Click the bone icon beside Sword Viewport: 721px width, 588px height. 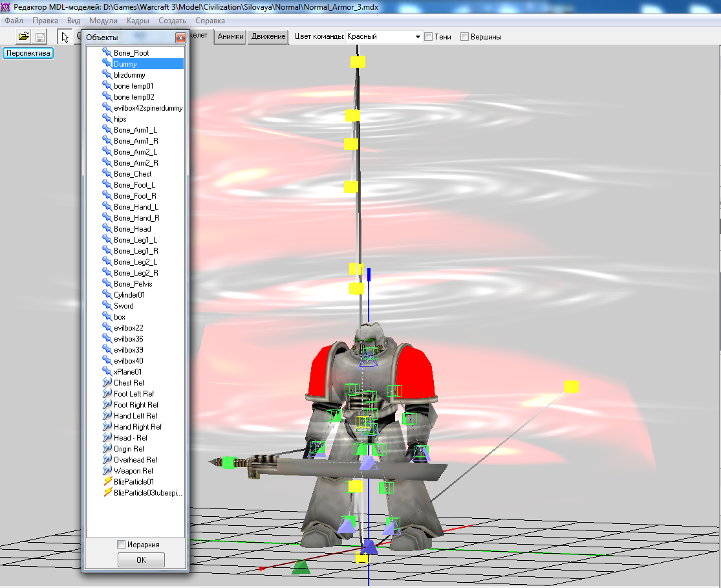107,305
